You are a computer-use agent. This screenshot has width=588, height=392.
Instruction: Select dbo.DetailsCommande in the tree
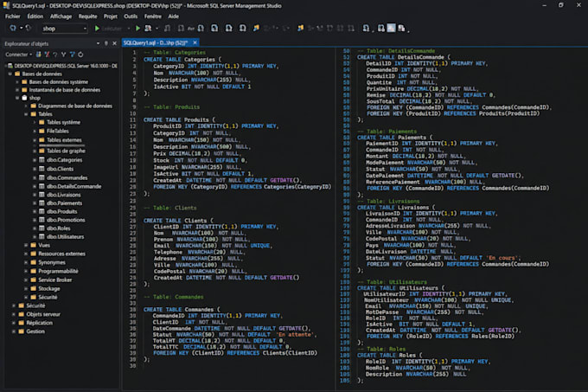[x=73, y=186]
